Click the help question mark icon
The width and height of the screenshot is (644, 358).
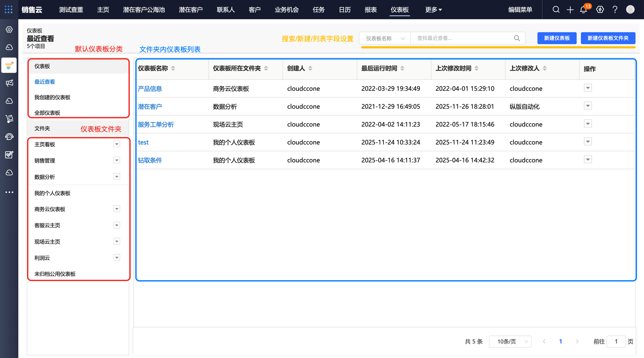[615, 10]
